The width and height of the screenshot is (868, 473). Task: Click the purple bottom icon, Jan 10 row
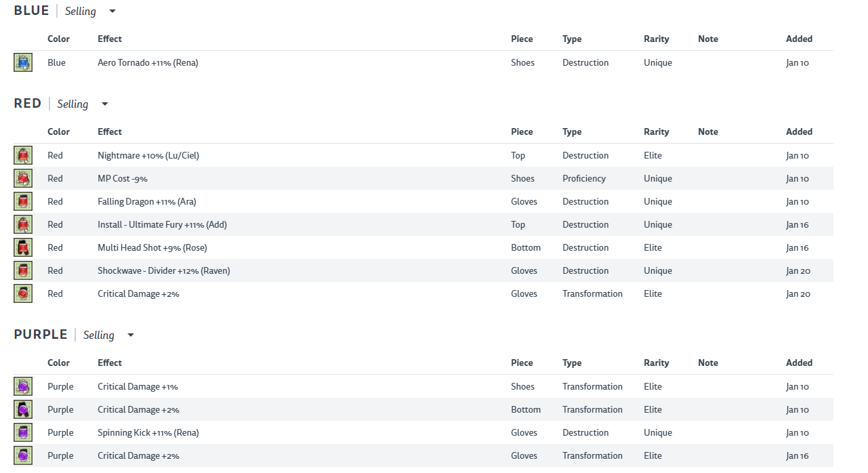[23, 409]
